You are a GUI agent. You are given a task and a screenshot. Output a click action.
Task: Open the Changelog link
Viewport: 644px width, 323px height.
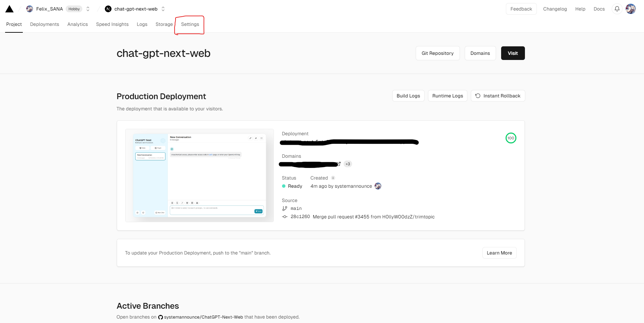[555, 9]
